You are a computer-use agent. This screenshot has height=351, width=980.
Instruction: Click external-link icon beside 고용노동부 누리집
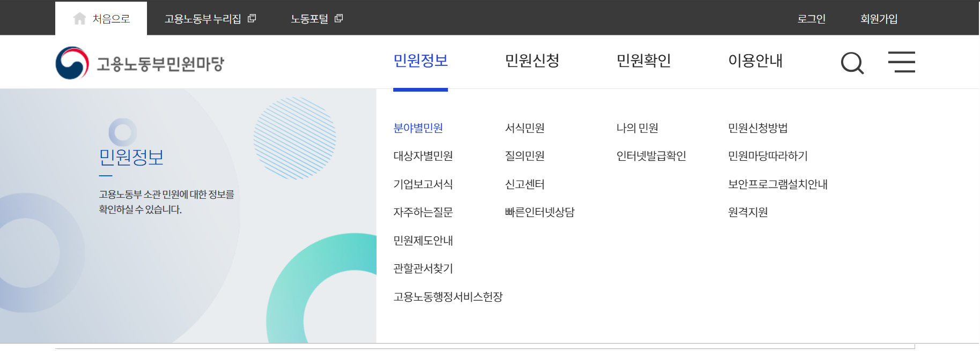pos(252,19)
